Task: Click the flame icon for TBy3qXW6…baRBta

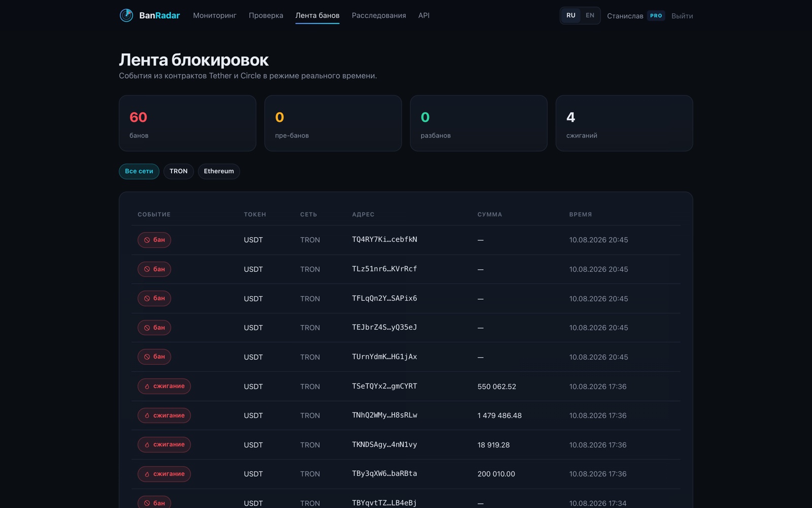Action: coord(147,474)
